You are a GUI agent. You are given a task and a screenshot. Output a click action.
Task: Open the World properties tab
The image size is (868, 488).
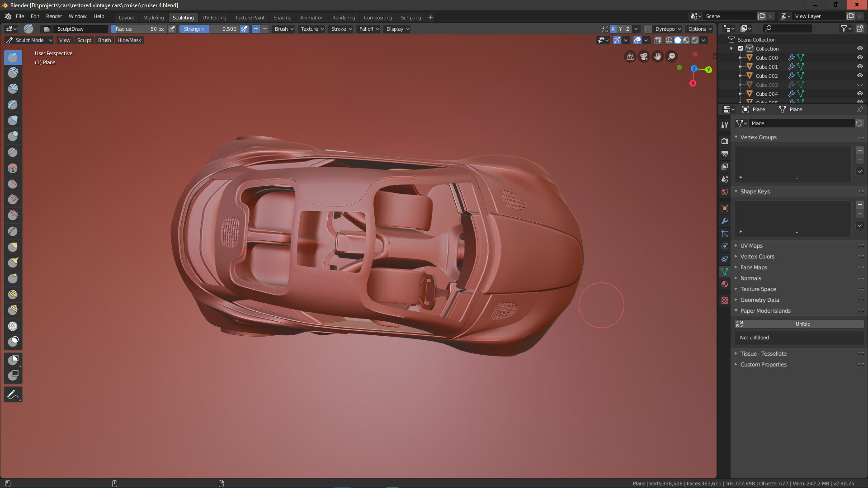pyautogui.click(x=725, y=192)
